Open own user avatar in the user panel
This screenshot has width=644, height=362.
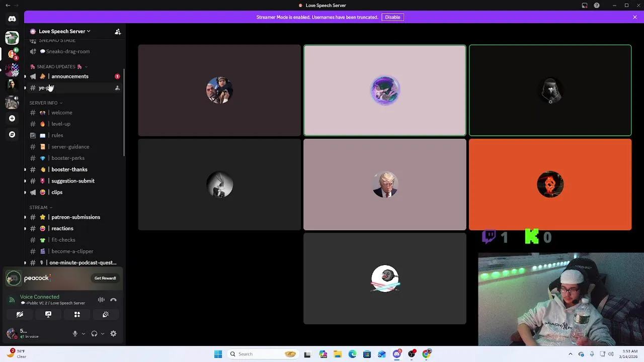tap(12, 333)
